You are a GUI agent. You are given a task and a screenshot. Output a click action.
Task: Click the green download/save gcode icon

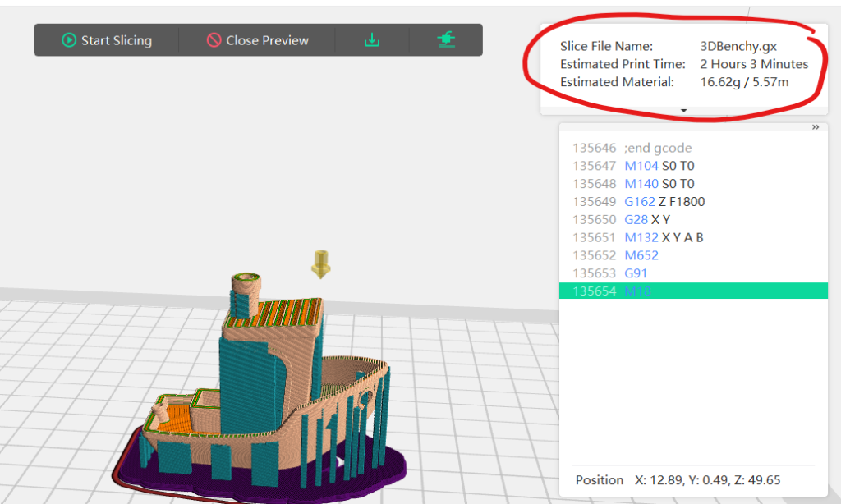(x=372, y=40)
